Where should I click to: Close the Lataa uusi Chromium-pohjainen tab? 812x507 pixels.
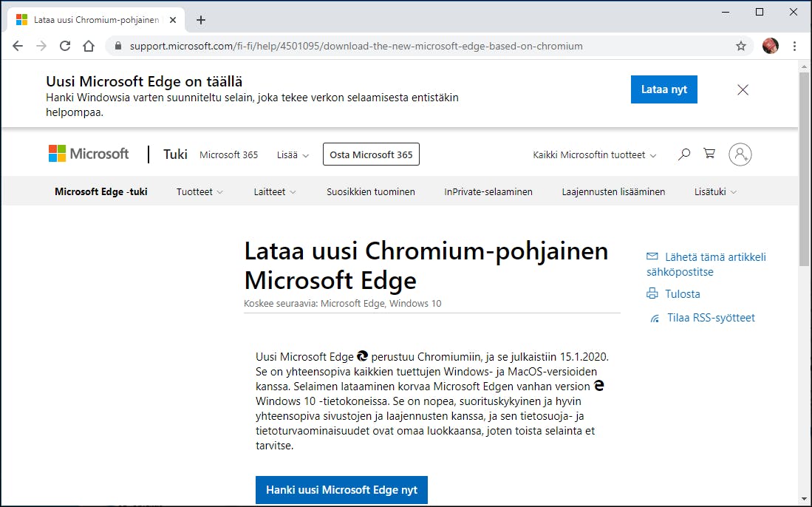[173, 20]
